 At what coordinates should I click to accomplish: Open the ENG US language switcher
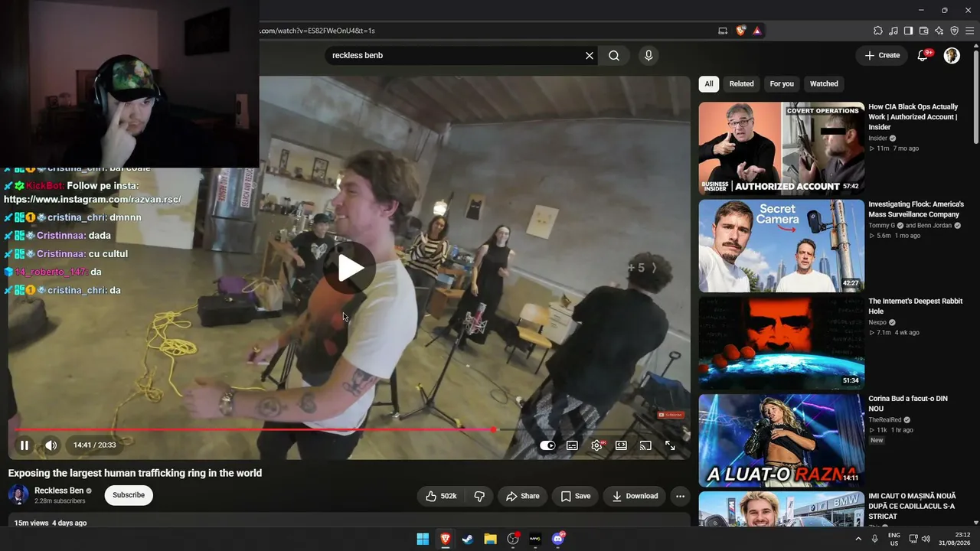point(894,539)
